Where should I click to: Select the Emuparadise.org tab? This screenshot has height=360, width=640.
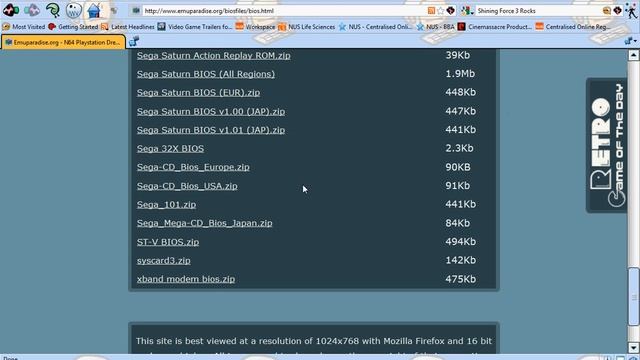click(x=63, y=42)
